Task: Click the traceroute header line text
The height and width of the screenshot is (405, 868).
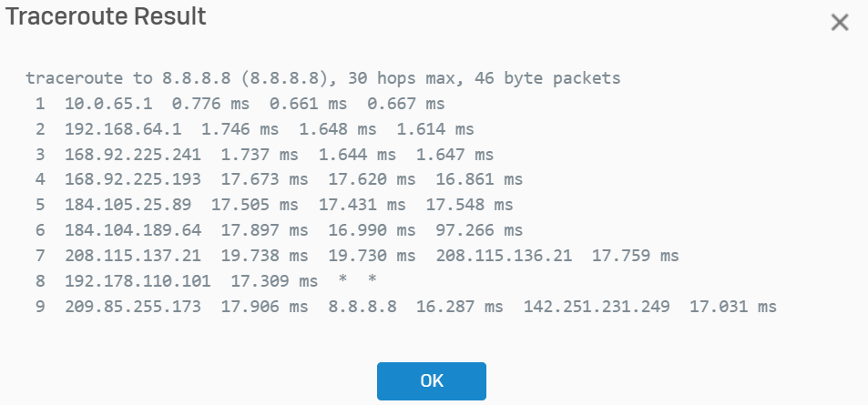Action: 323,78
